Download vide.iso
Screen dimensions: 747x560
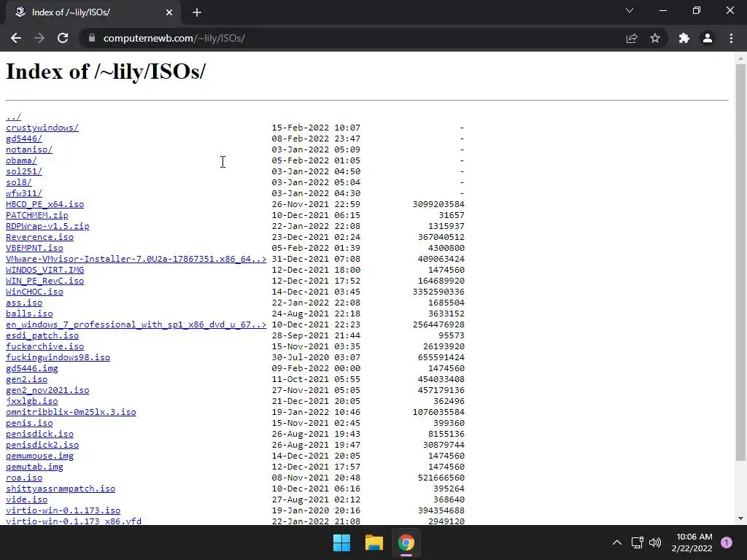tap(26, 500)
